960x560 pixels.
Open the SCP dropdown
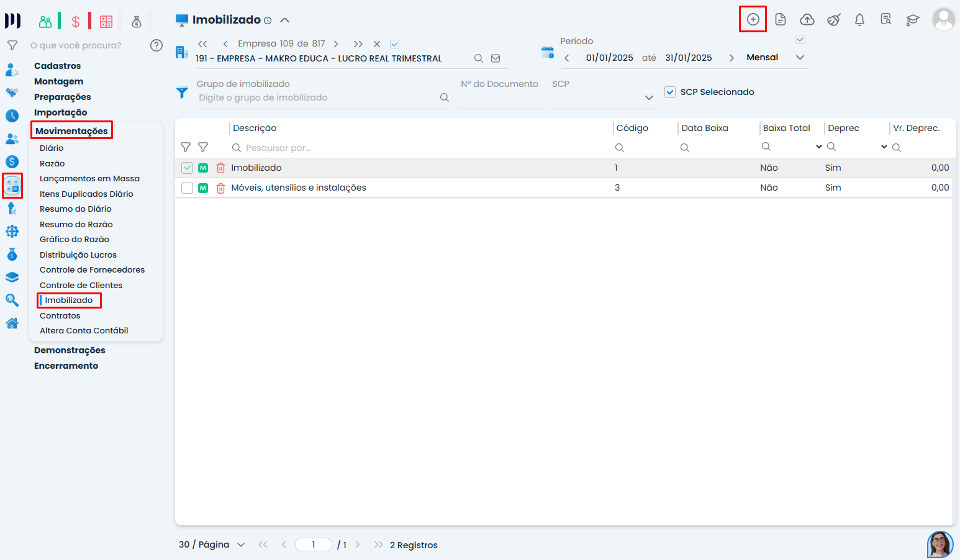coord(649,97)
